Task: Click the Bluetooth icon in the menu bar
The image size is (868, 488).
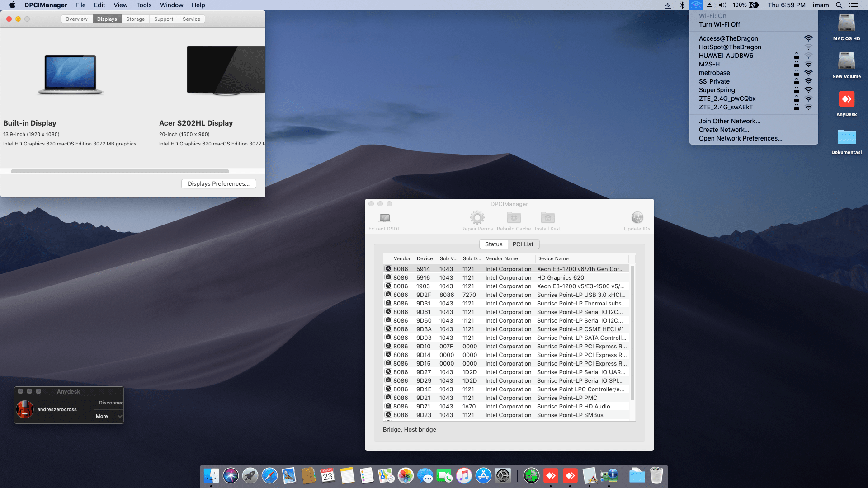Action: (x=682, y=5)
